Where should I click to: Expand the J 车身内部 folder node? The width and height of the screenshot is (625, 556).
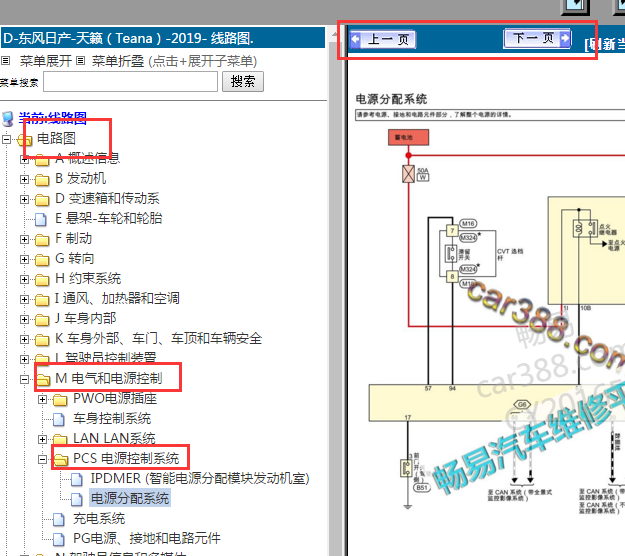tap(24, 319)
